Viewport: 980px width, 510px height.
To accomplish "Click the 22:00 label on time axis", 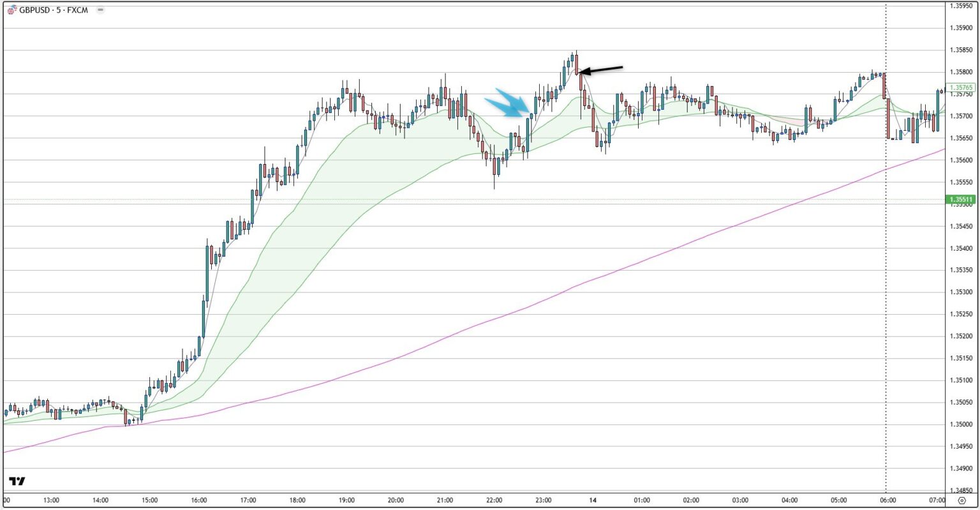I will point(494,500).
